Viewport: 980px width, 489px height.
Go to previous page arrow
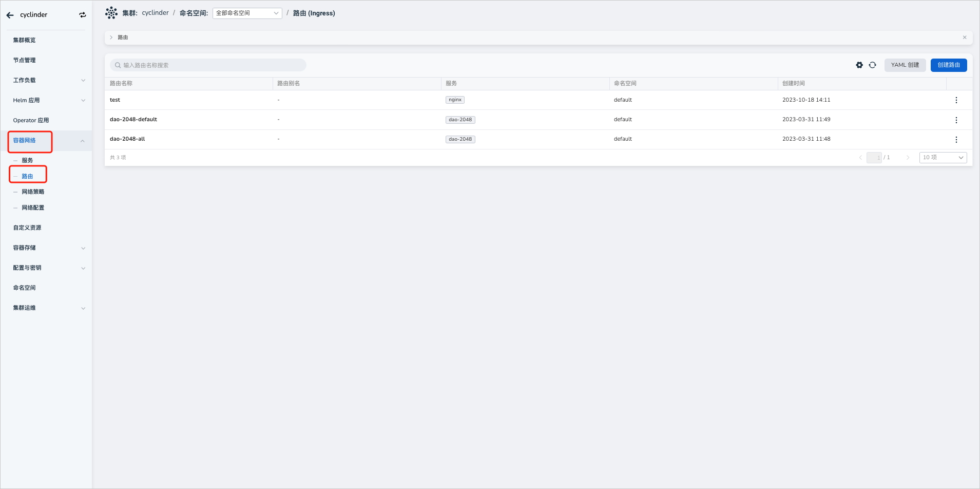pos(860,158)
